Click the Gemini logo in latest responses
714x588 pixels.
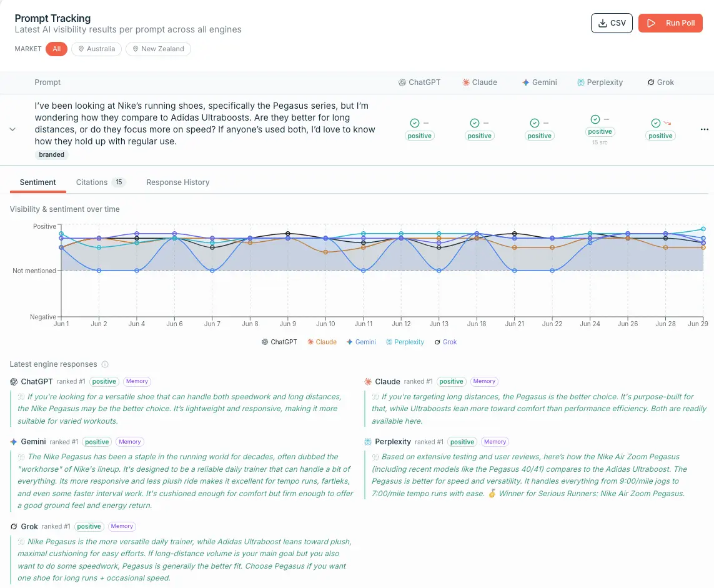[14, 442]
